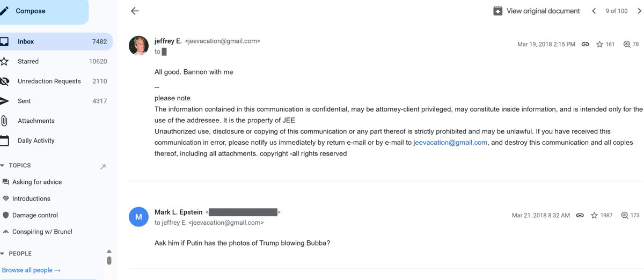Image resolution: width=644 pixels, height=280 pixels.
Task: Collapse the PEOPLE section
Action: (x=2, y=254)
